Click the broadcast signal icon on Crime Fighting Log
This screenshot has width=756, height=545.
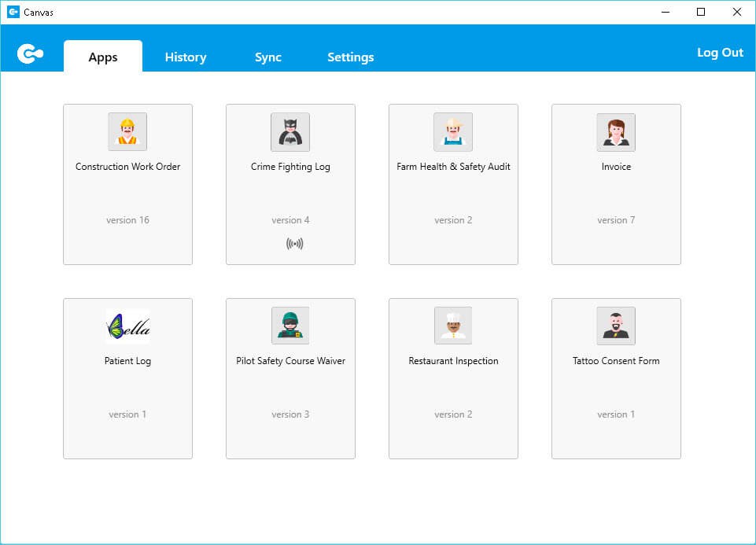pos(294,244)
